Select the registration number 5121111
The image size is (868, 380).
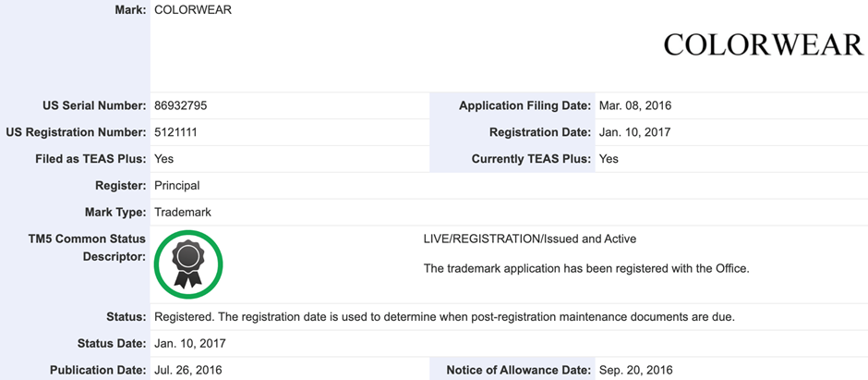pyautogui.click(x=175, y=132)
